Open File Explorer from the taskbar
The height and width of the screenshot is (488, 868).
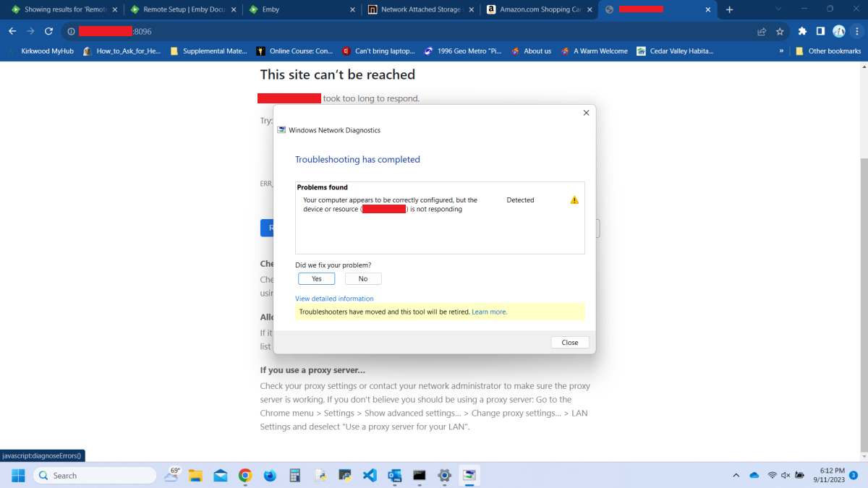[x=195, y=475]
